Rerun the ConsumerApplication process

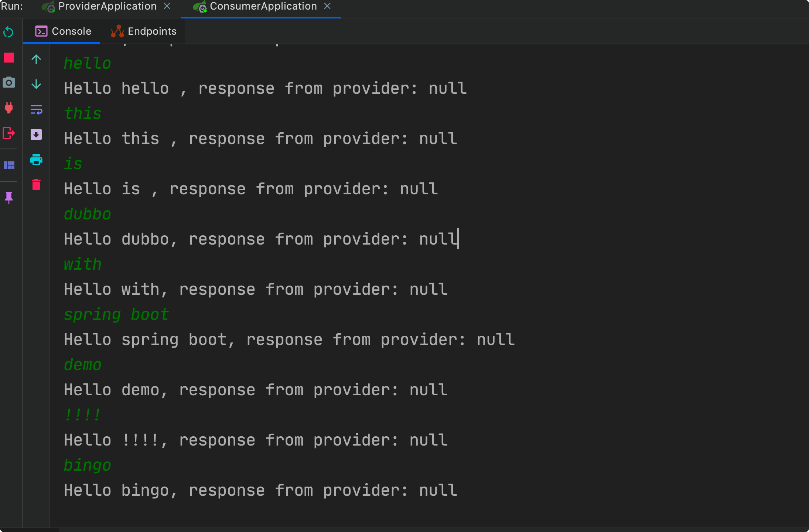[8, 33]
